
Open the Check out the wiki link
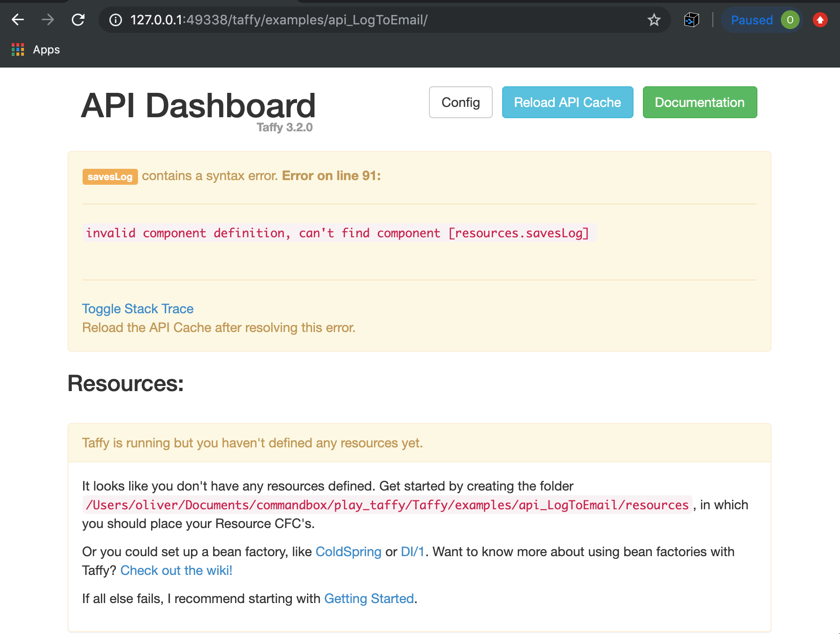tap(176, 570)
